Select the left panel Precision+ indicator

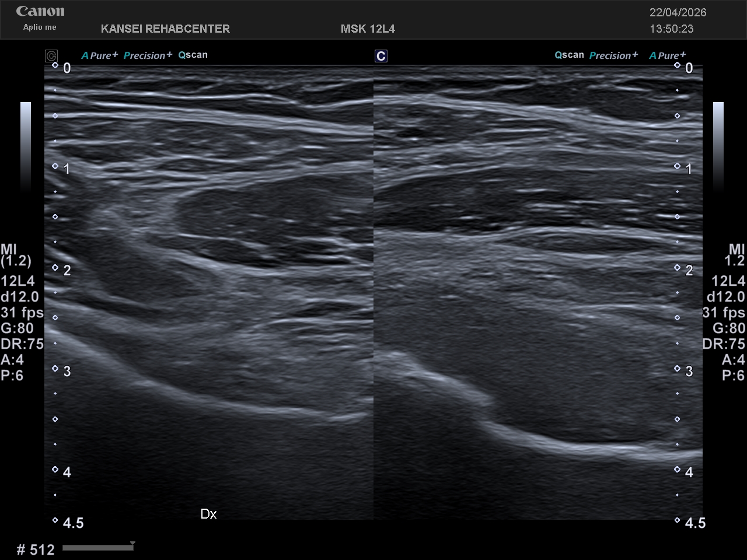point(148,55)
